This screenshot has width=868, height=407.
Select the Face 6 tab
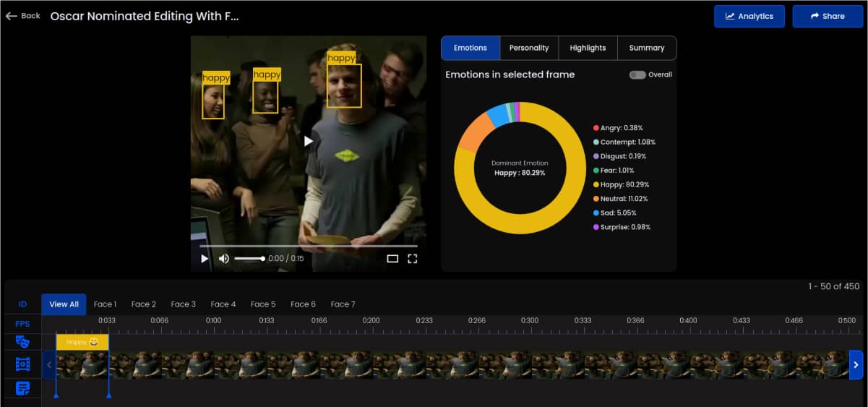coord(303,304)
